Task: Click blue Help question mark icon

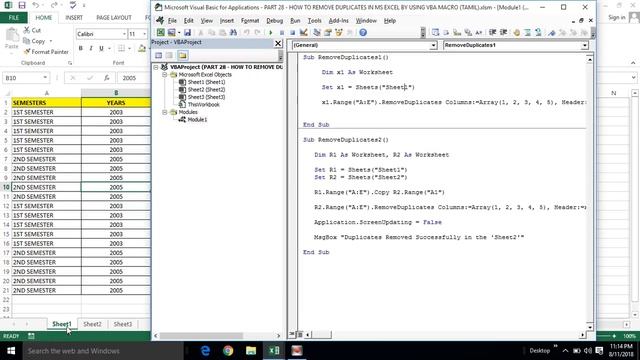Action: point(363,33)
